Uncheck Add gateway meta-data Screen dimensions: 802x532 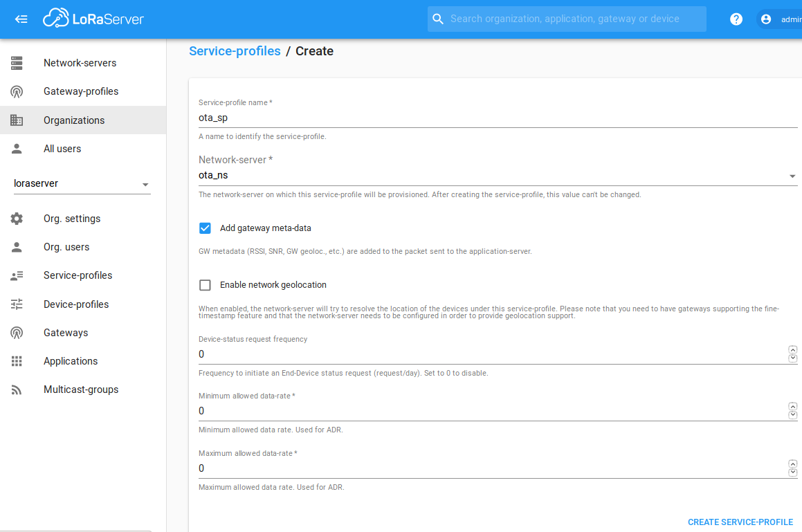point(205,228)
